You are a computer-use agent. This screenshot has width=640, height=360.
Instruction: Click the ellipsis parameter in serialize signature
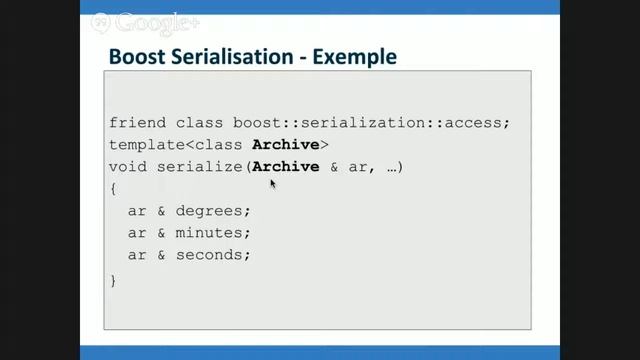[x=391, y=168]
